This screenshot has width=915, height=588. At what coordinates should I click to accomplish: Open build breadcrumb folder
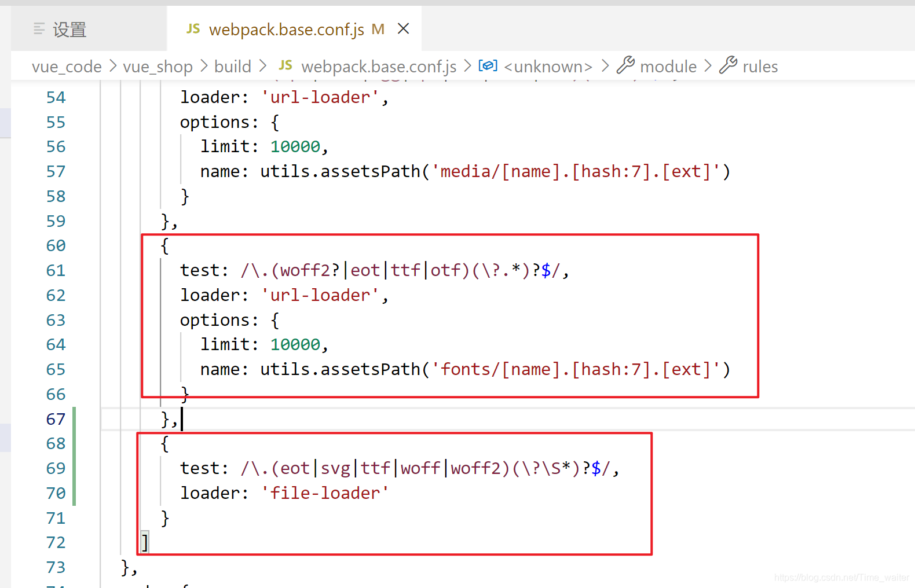coord(233,67)
